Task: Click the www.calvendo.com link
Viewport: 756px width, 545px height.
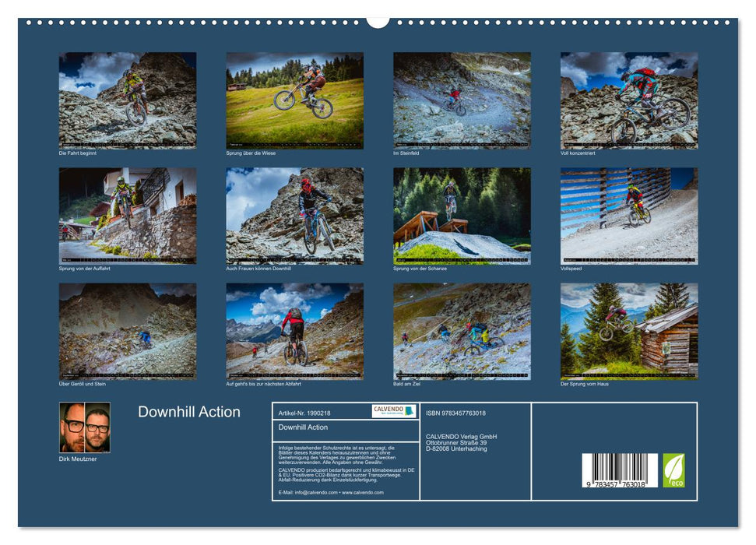Action: [362, 493]
